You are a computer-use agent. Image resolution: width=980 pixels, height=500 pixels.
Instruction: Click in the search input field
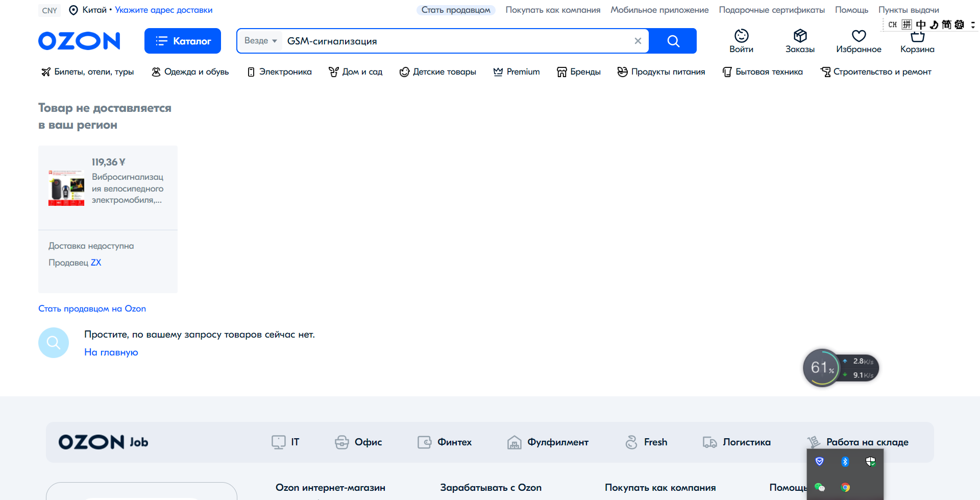pyautogui.click(x=454, y=41)
